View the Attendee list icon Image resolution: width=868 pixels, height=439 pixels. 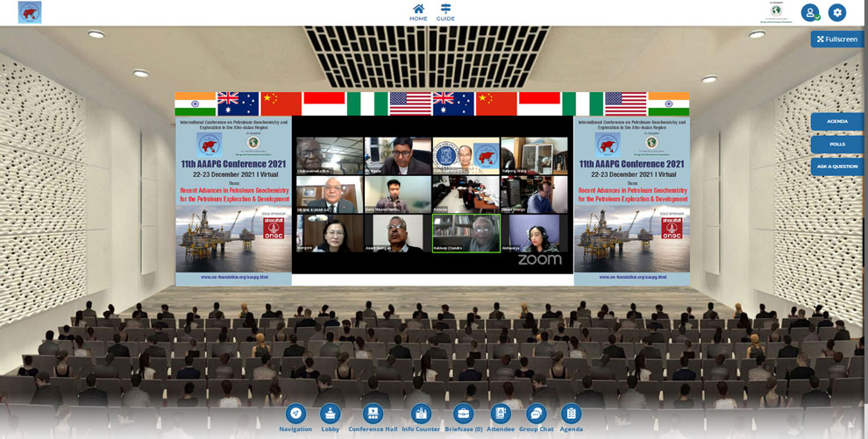click(x=501, y=414)
